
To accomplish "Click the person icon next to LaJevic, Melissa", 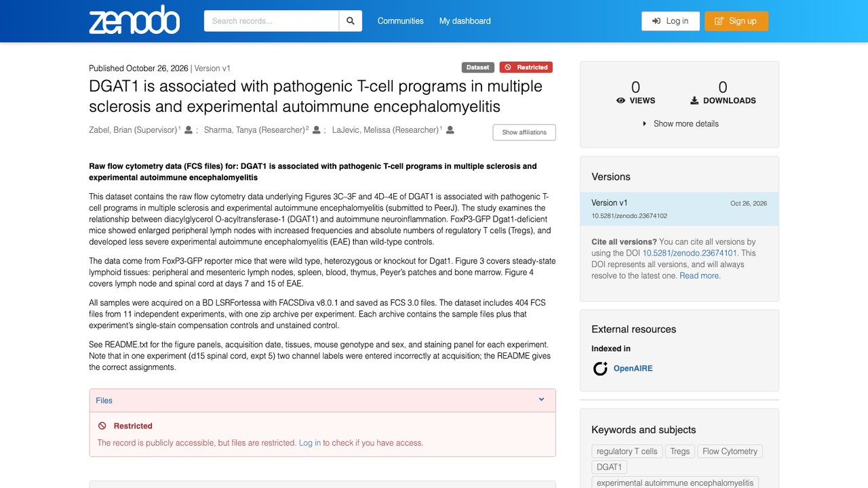I will pyautogui.click(x=450, y=130).
